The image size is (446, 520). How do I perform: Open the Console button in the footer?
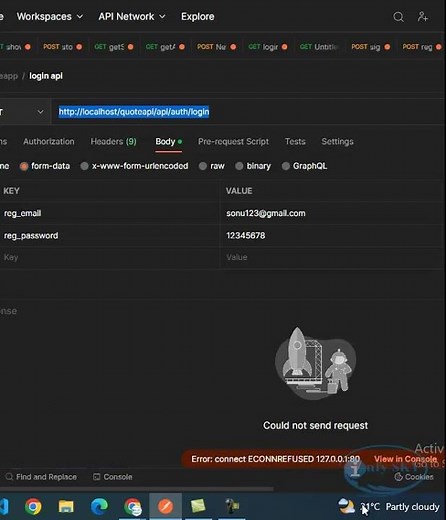click(x=113, y=477)
